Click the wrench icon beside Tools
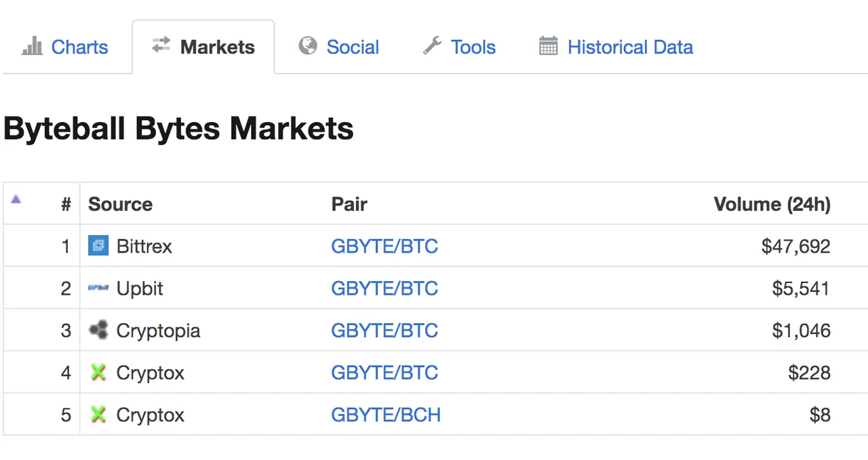This screenshot has width=868, height=460. 432,46
